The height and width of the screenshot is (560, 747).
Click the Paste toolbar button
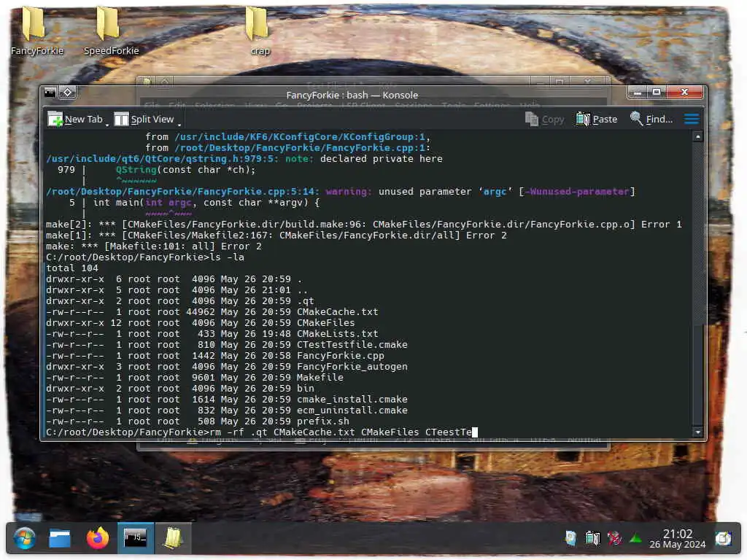597,119
